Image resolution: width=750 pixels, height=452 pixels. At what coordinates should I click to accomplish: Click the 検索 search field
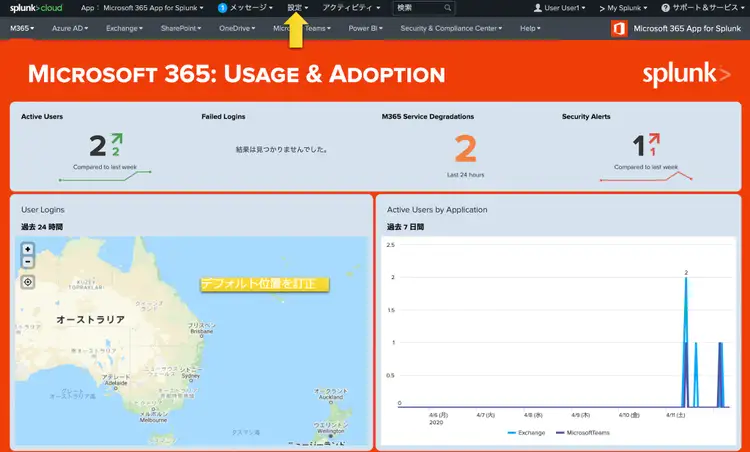click(x=424, y=8)
